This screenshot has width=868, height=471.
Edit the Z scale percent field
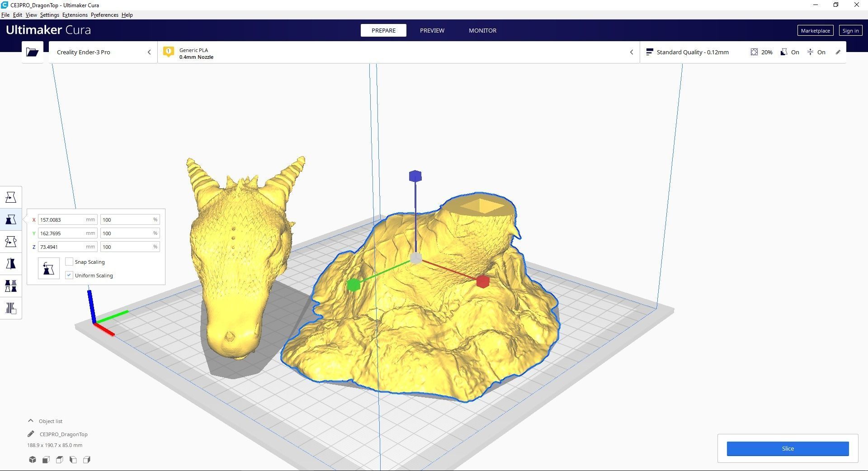(130, 247)
